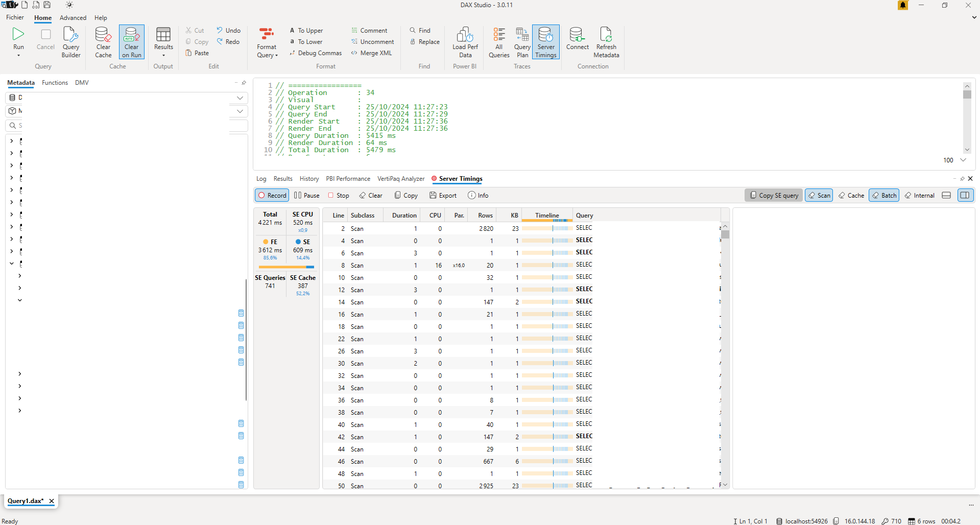The width and height of the screenshot is (980, 525).
Task: Click Undo in the Edit group
Action: (228, 31)
